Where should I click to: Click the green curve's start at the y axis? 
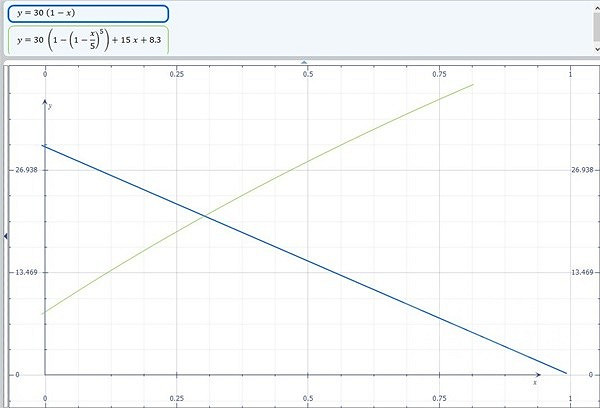point(45,312)
